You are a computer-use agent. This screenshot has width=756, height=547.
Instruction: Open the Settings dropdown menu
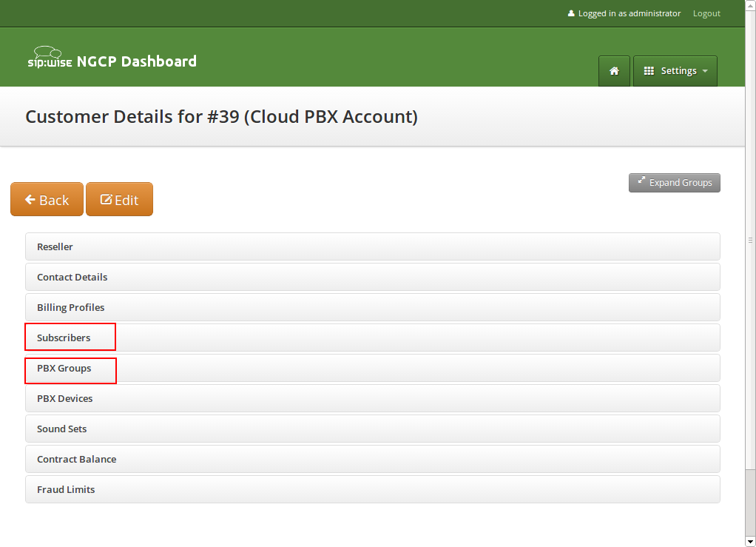tap(675, 71)
